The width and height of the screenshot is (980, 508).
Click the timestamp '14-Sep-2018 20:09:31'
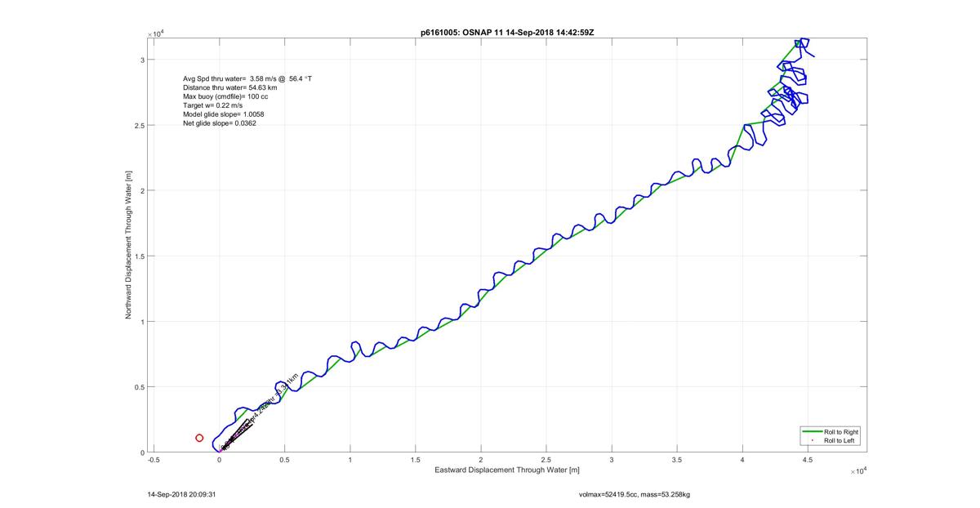click(180, 494)
